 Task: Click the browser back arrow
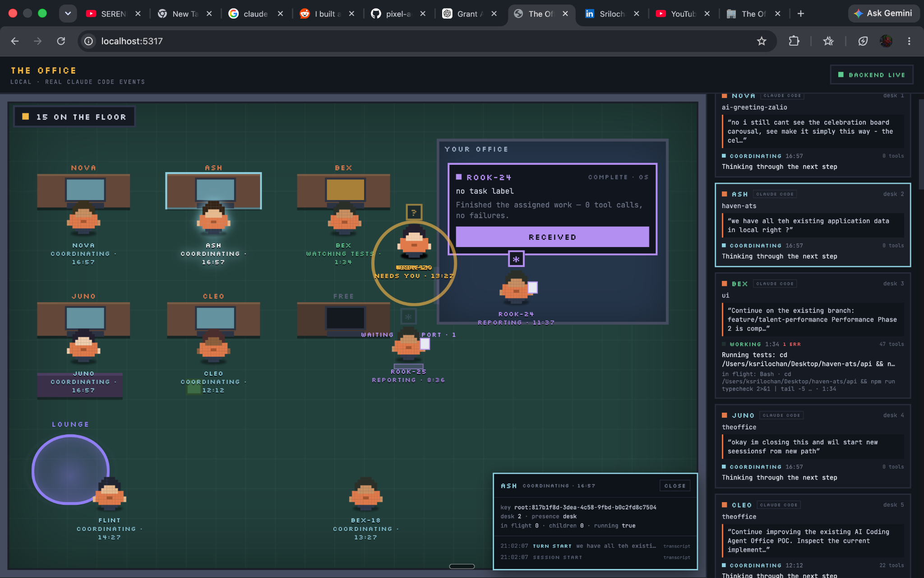[15, 41]
